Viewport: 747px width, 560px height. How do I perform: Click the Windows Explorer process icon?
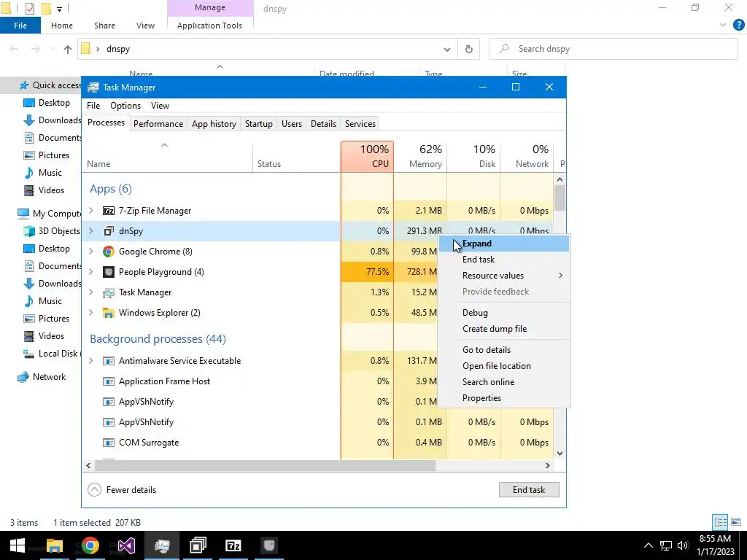(109, 313)
